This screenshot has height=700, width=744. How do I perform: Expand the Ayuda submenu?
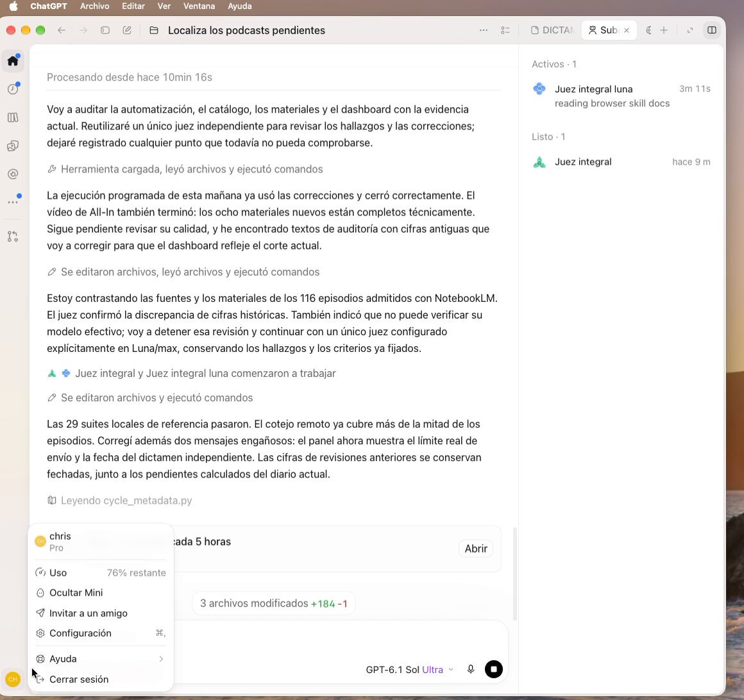click(x=101, y=659)
